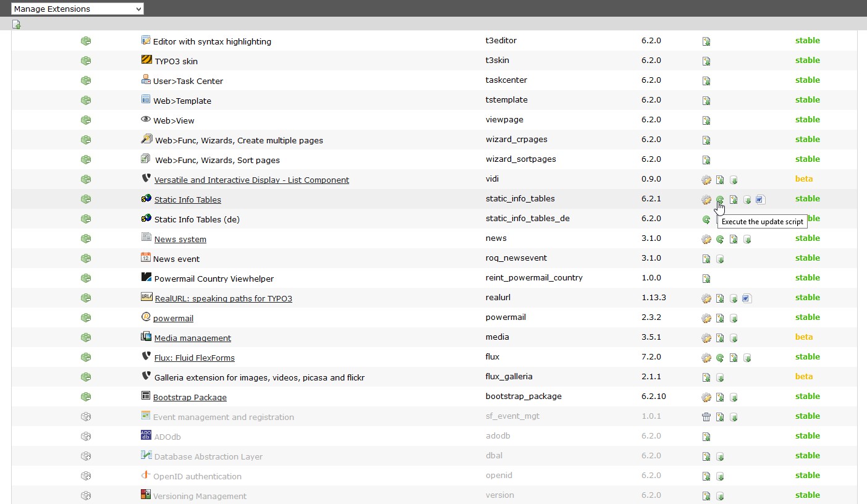Viewport: 867px width, 504px height.
Task: Configure the media extension
Action: pos(706,338)
